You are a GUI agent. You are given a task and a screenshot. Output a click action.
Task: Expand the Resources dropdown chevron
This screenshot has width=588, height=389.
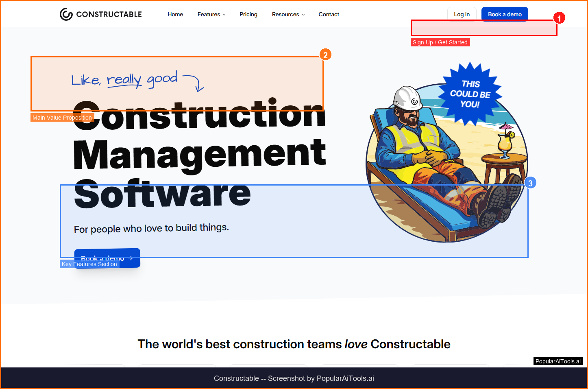[303, 15]
